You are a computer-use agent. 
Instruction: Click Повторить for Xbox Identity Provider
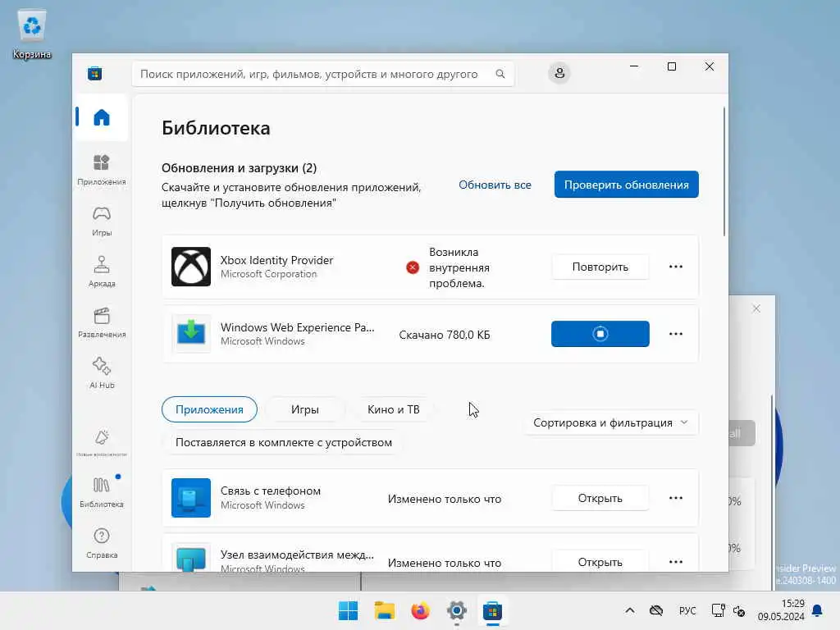coord(600,267)
